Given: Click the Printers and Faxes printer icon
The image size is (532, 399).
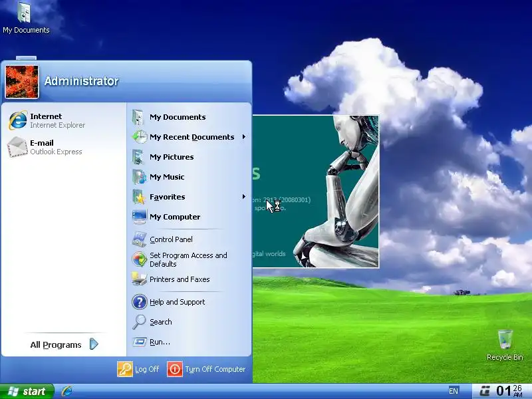Looking at the screenshot, I should click(139, 279).
